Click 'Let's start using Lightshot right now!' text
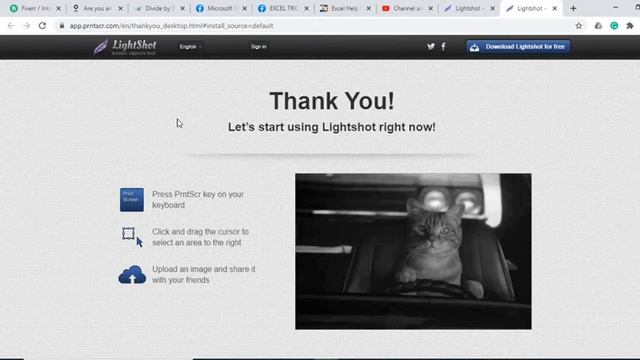This screenshot has width=640, height=360. (x=332, y=127)
